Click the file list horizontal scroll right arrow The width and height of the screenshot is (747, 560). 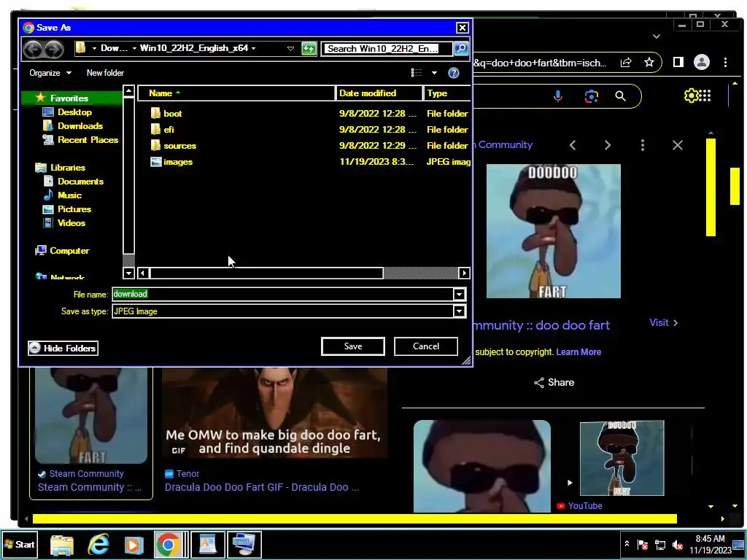click(464, 273)
